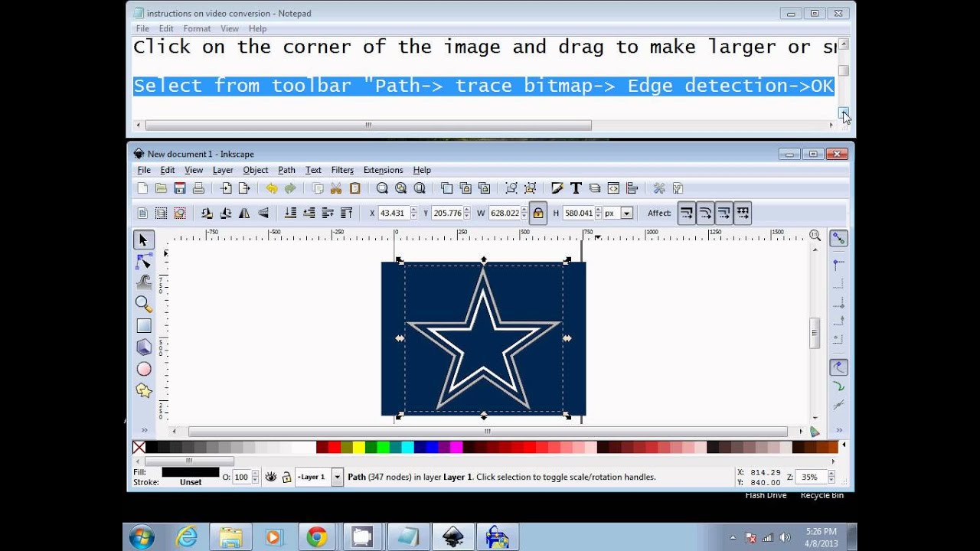Click the no-color X swatch in palette
This screenshot has width=980, height=551.
point(139,447)
